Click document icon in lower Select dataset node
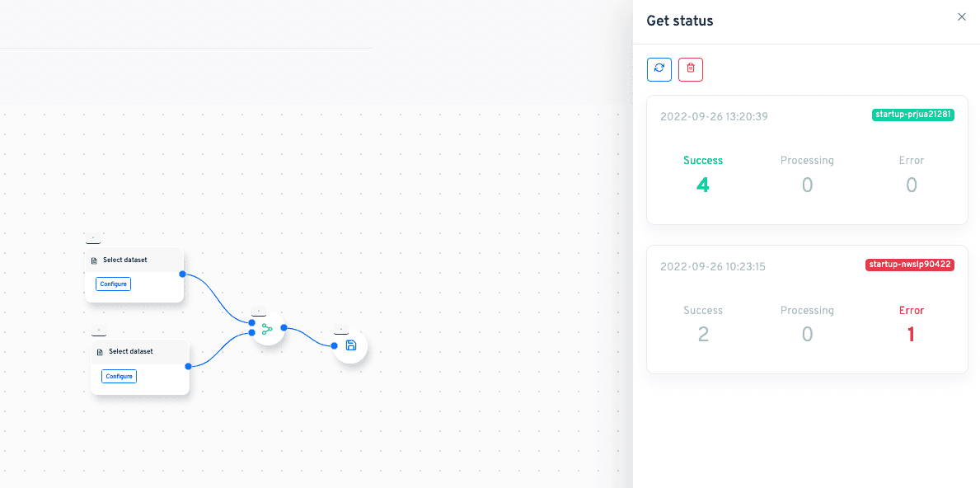This screenshot has width=980, height=488. click(100, 353)
